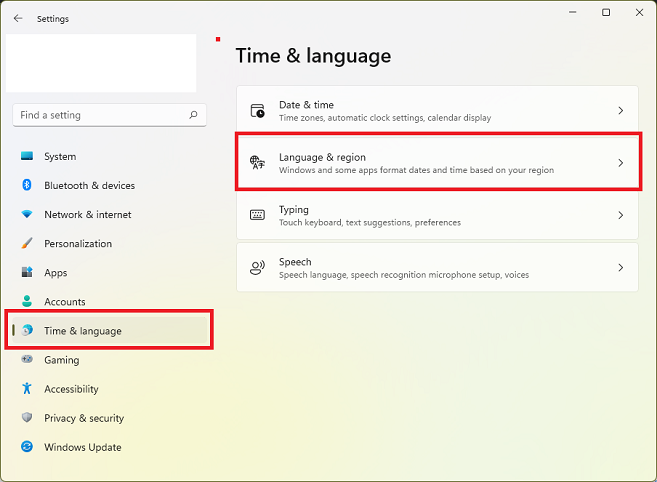Screen dimensions: 657x482
Task: Click the Bluetooth icon in sidebar
Action: coord(27,185)
